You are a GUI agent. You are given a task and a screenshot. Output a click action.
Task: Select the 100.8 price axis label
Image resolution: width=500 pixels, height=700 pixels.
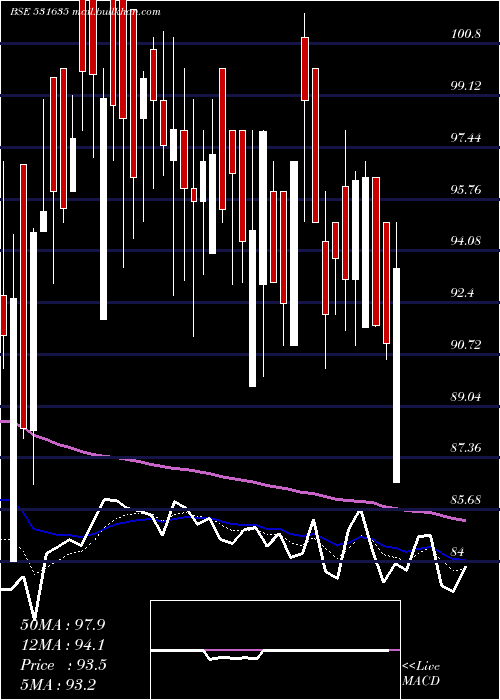[x=466, y=33]
